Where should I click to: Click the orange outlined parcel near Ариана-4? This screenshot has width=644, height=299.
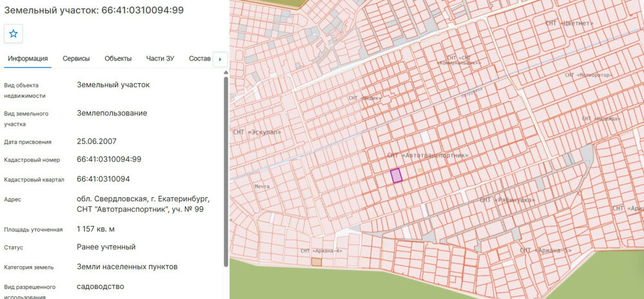point(317,262)
